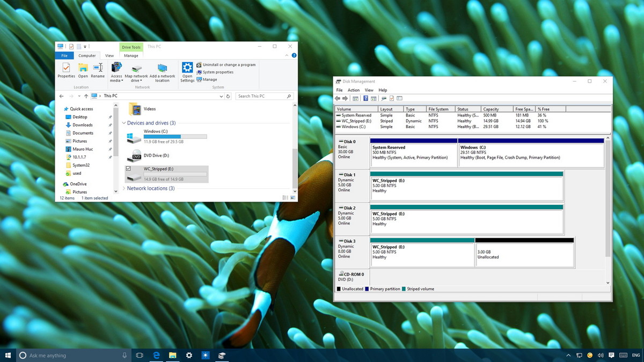Click the Back arrow in Disk Management toolbar

338,99
